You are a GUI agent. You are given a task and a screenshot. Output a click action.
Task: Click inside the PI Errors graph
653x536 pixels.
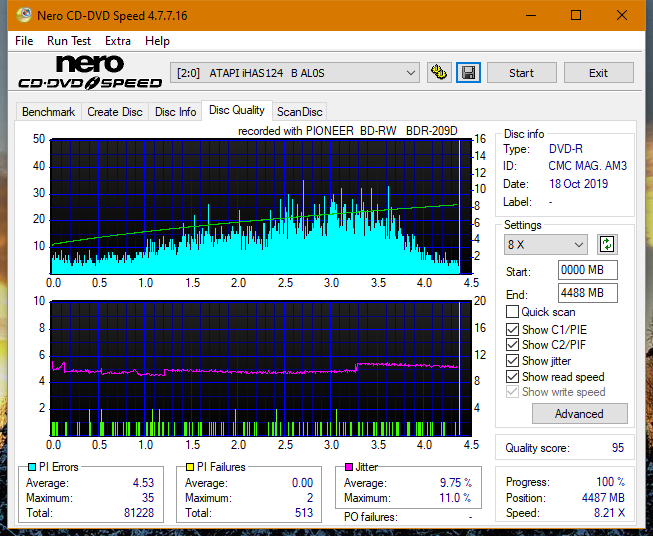(261, 206)
